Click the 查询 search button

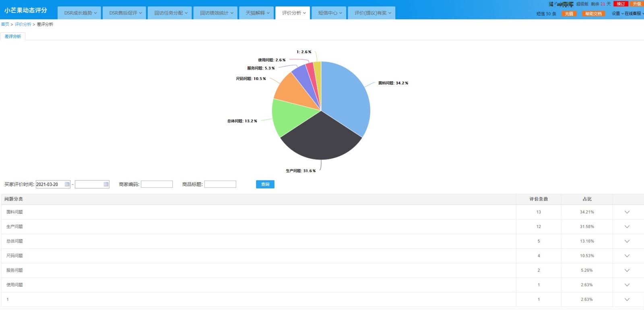point(265,184)
